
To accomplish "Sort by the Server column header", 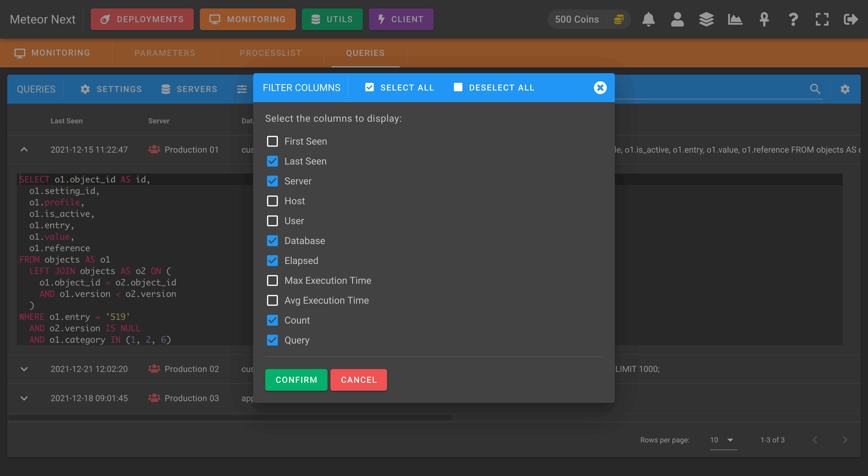I will [x=159, y=121].
